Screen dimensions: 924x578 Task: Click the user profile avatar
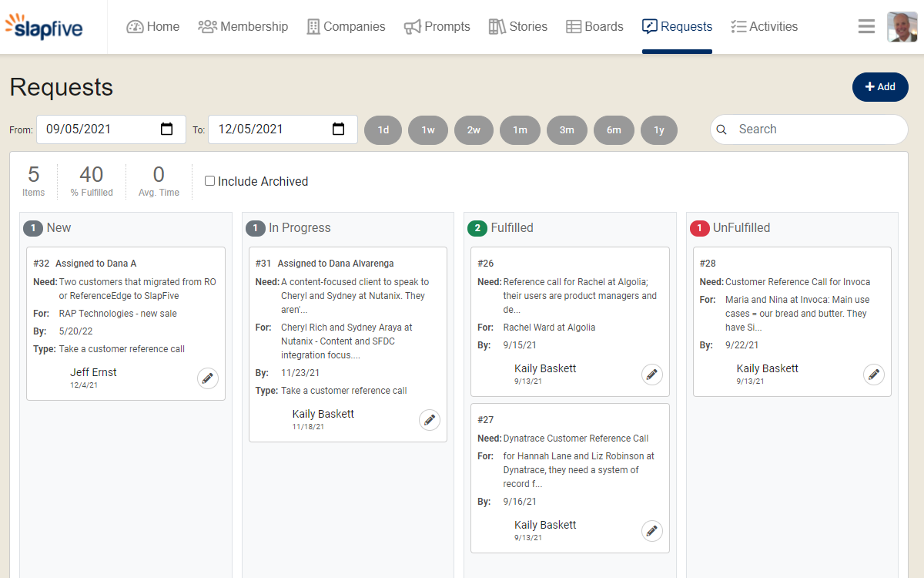[902, 26]
